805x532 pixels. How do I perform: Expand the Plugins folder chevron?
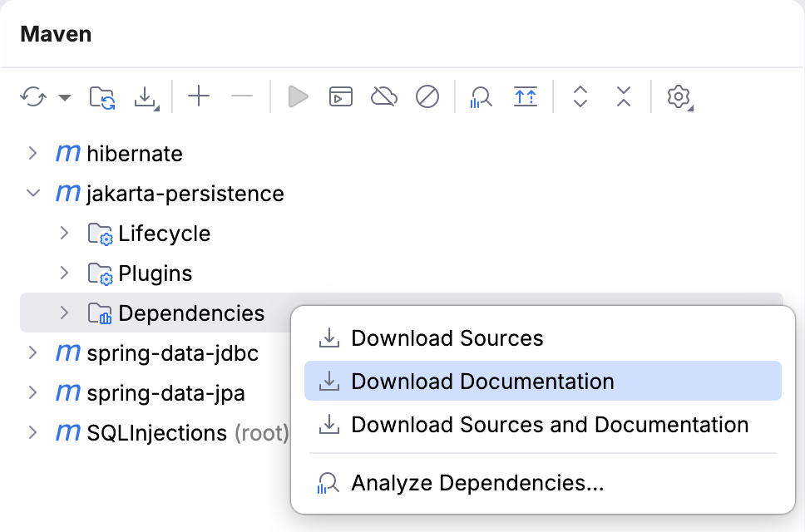64,273
